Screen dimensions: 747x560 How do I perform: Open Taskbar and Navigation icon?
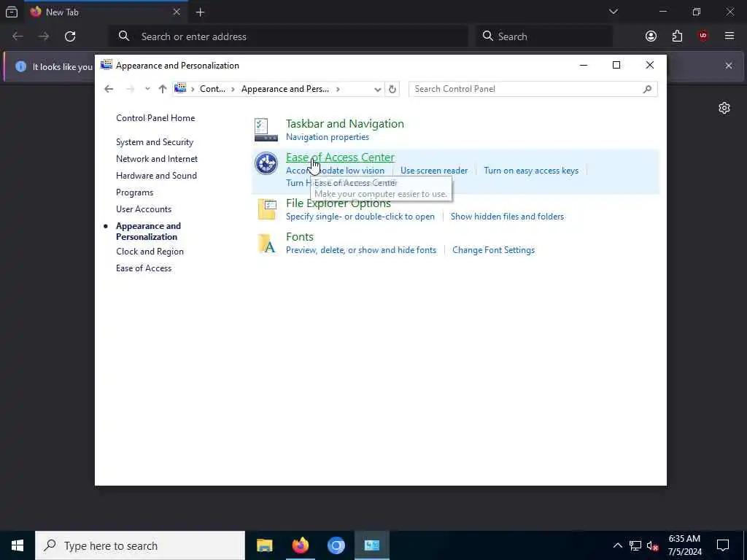[266, 130]
